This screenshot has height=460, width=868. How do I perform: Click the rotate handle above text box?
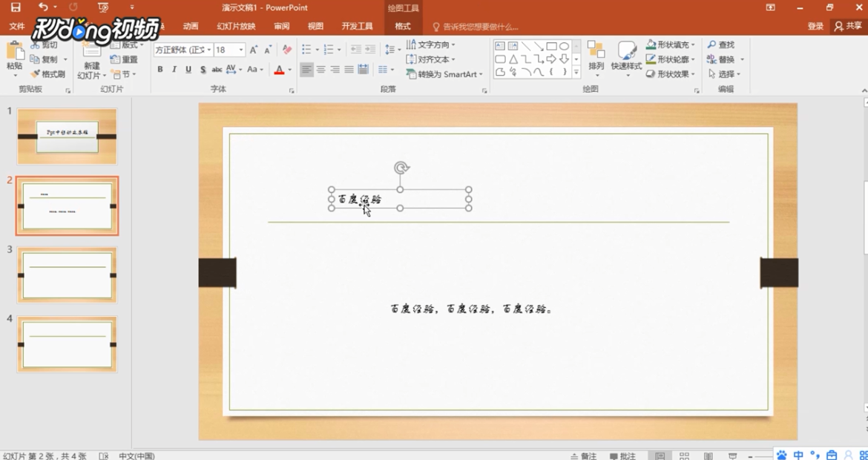[x=402, y=167]
